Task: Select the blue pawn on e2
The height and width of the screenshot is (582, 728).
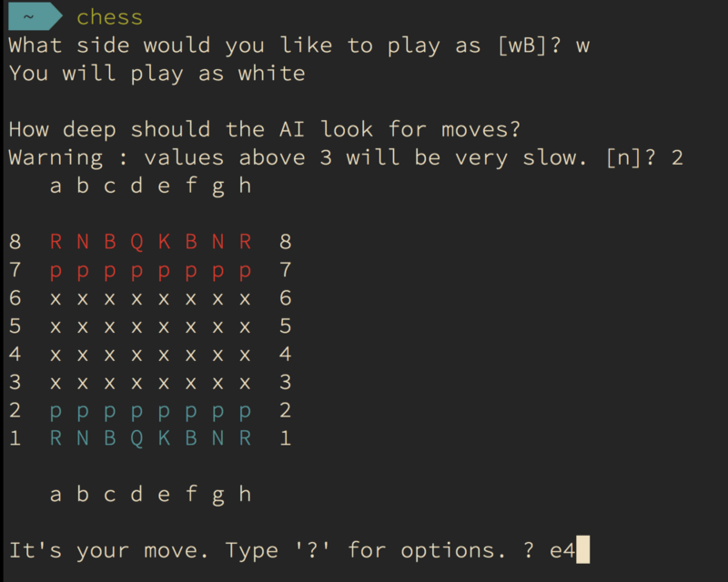Action: [x=164, y=411]
